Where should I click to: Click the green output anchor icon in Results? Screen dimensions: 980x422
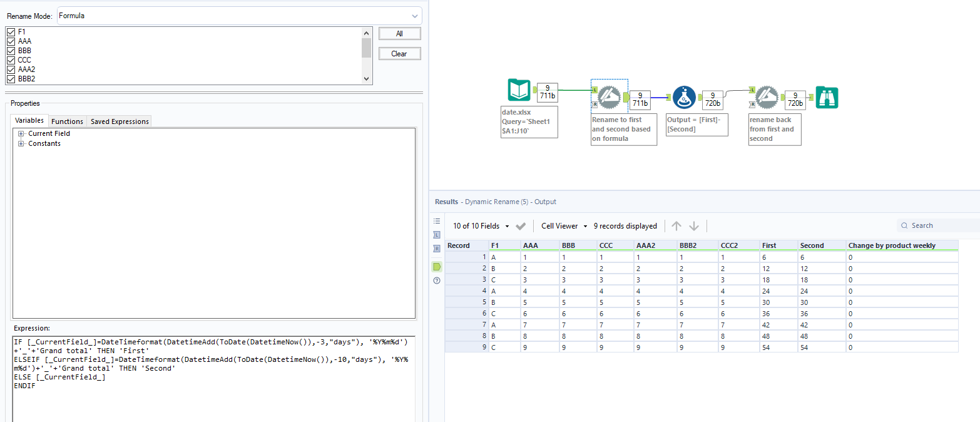pyautogui.click(x=437, y=267)
